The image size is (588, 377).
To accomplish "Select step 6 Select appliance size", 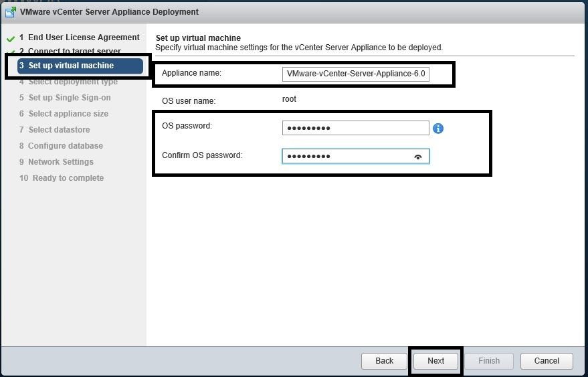I will click(x=68, y=114).
